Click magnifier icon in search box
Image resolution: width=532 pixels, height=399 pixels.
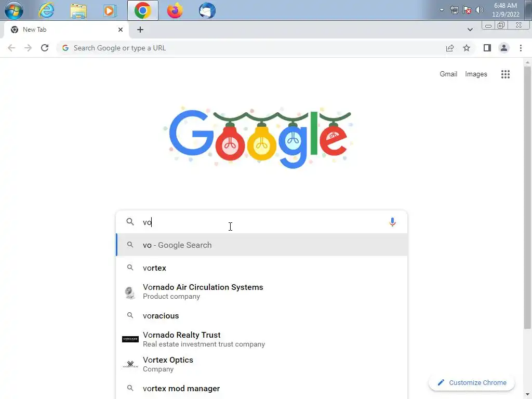coord(130,221)
